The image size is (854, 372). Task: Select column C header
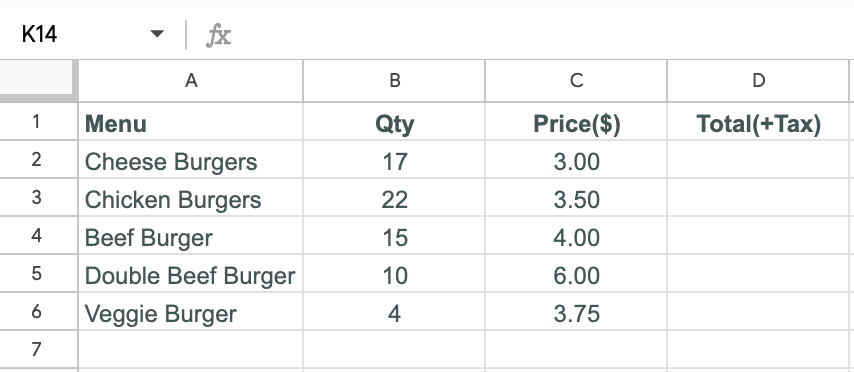pos(576,81)
